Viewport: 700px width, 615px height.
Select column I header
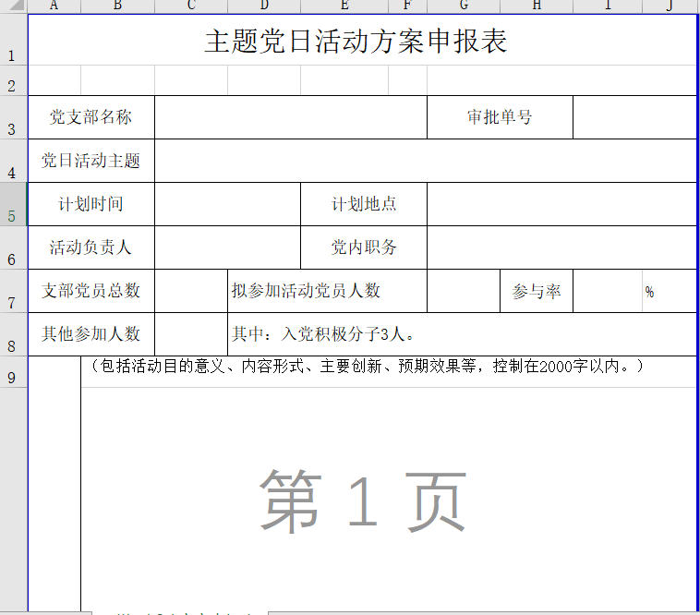[608, 6]
